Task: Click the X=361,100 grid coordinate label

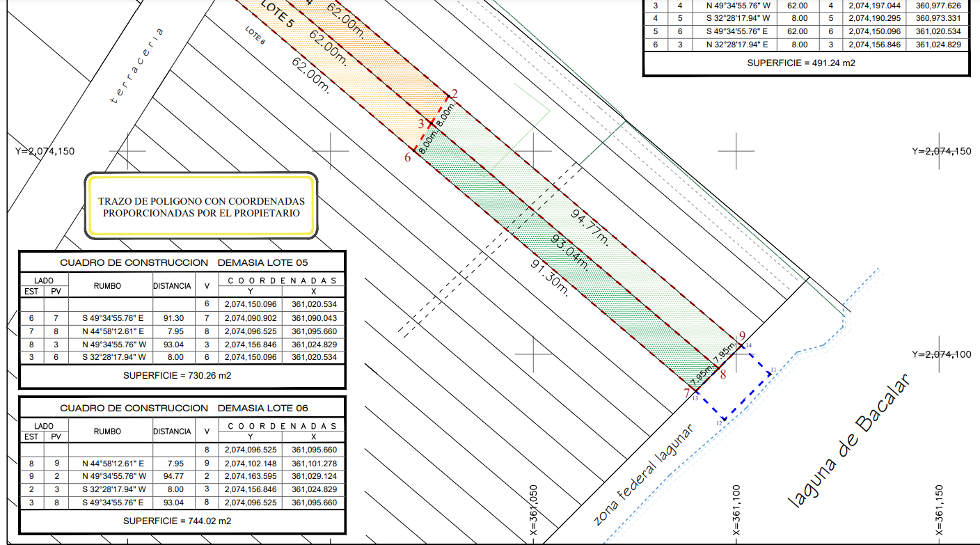Action: pyautogui.click(x=736, y=510)
